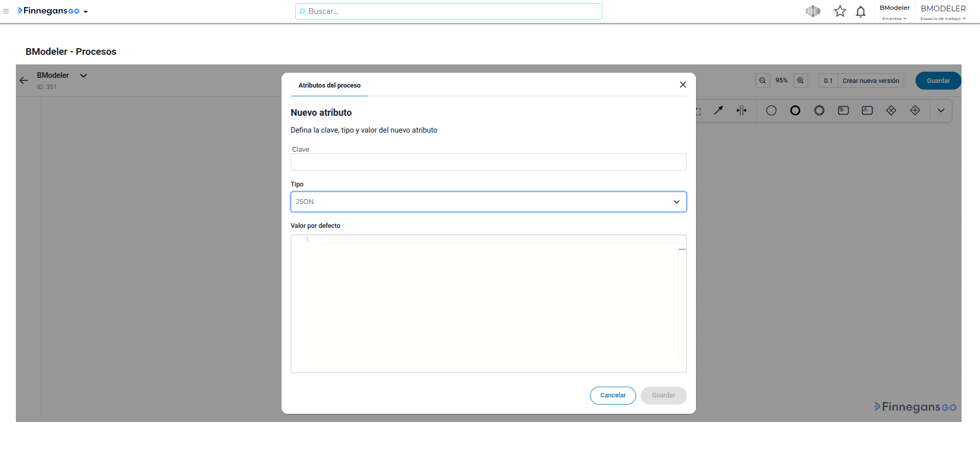Viewport: 980px width, 464px height.
Task: Open the hamburger menu at top left
Action: (6, 11)
